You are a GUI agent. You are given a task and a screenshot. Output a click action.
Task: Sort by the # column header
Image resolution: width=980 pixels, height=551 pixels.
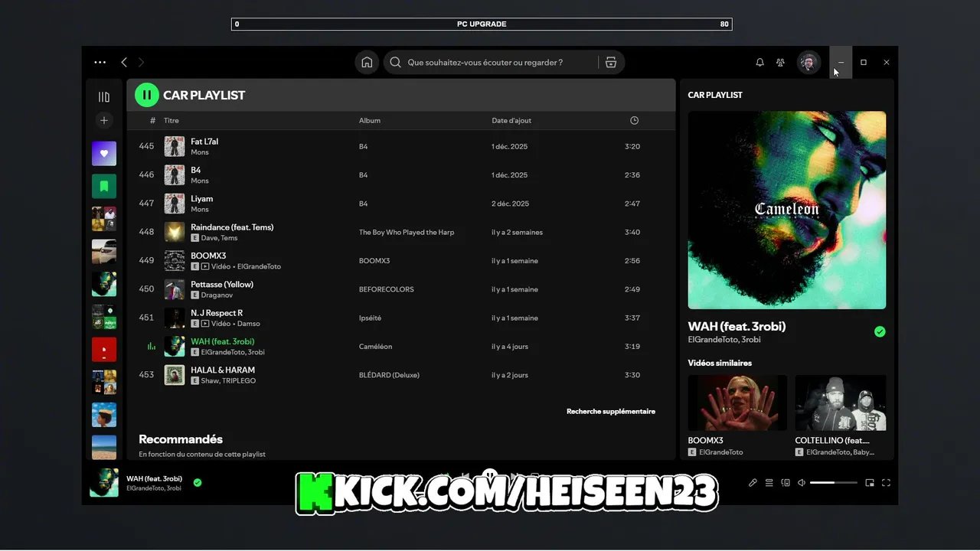pos(152,120)
